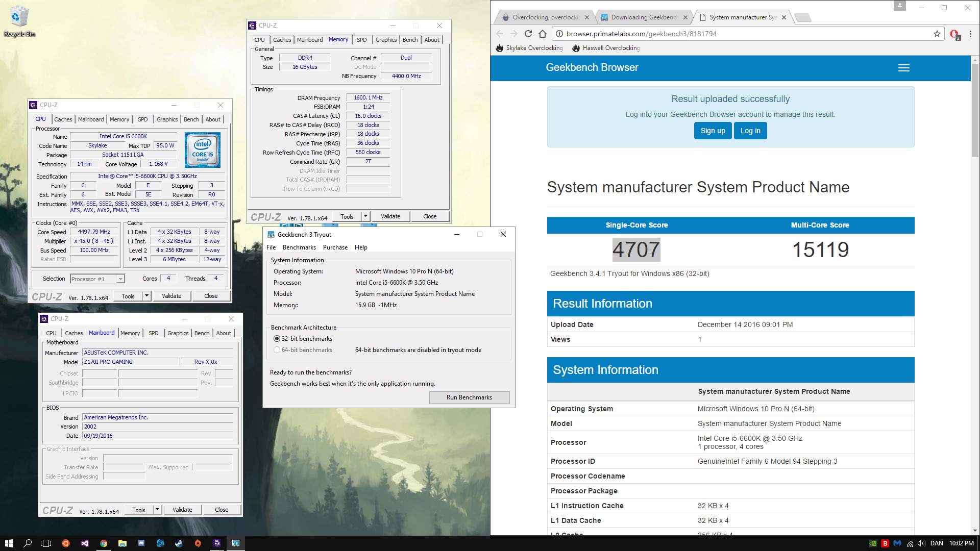Image resolution: width=980 pixels, height=551 pixels.
Task: Open the Bench tab in Mainboard CPU-Z window
Action: click(202, 333)
